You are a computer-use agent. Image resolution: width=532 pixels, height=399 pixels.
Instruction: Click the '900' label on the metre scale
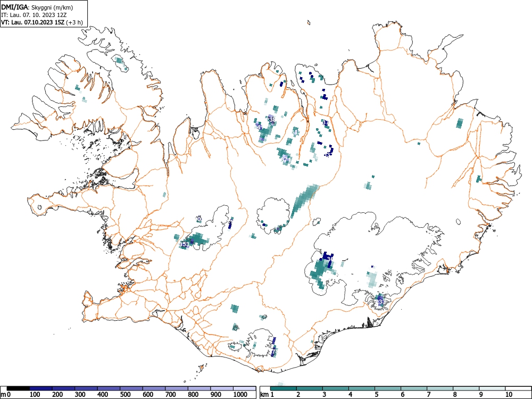point(216,395)
